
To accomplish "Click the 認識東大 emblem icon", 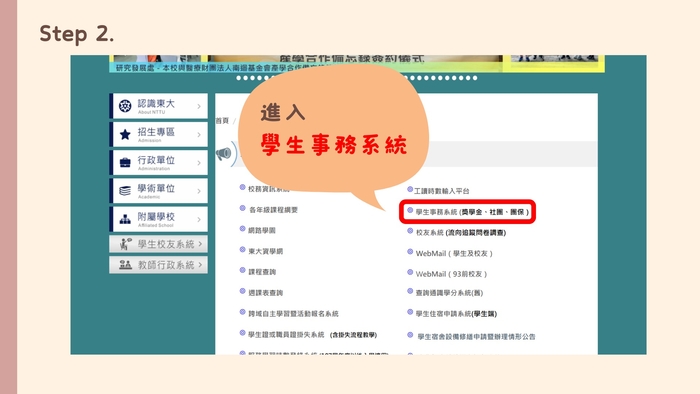I will [x=125, y=106].
